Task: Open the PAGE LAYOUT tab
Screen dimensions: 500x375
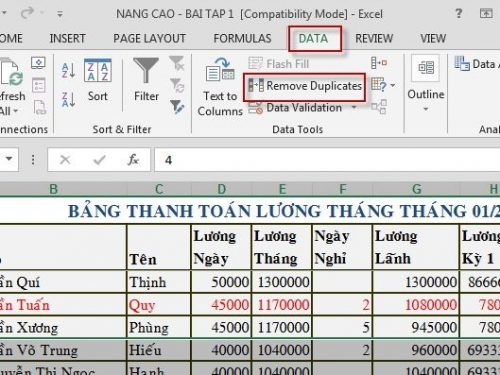Action: [149, 39]
